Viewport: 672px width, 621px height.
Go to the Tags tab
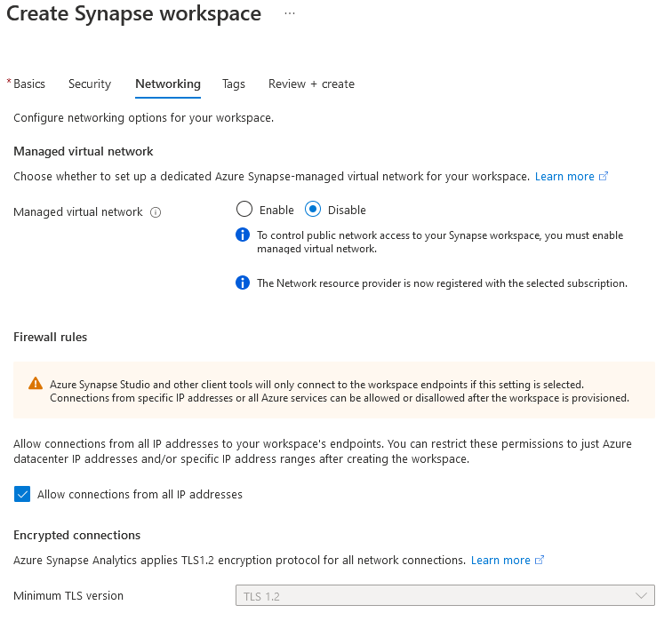(234, 84)
